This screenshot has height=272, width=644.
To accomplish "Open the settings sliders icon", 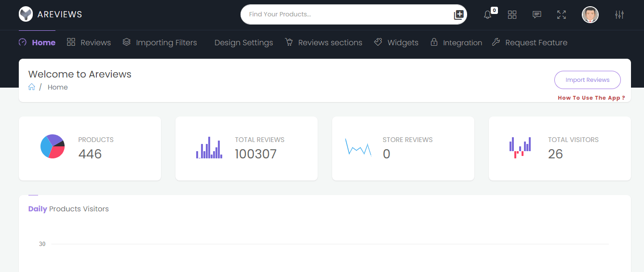I will [619, 15].
